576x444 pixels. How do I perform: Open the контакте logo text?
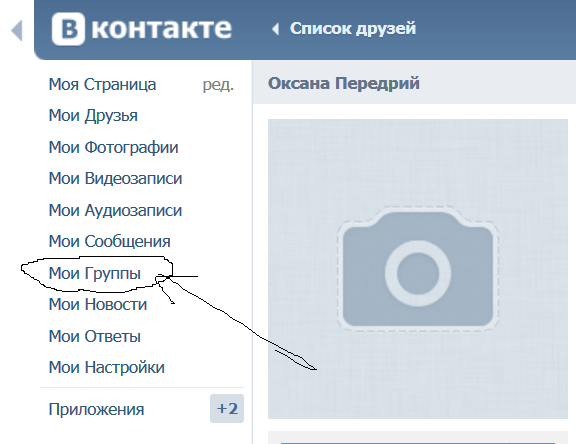coord(162,29)
